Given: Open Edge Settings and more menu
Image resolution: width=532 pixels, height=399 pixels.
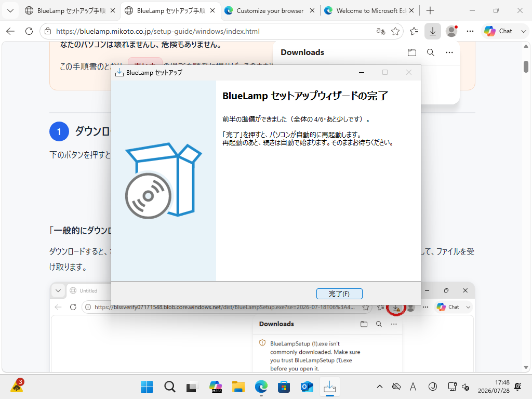Looking at the screenshot, I should [470, 31].
